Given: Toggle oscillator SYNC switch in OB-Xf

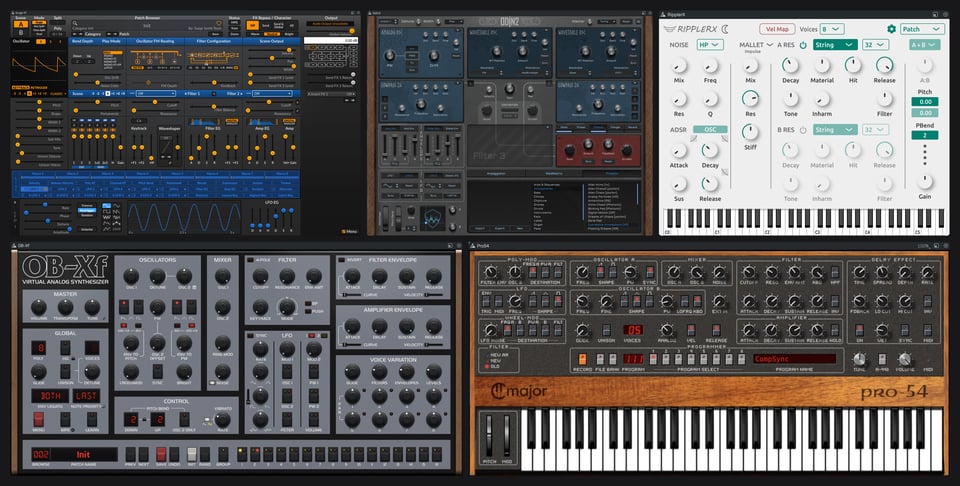Looking at the screenshot, I should 157,370.
